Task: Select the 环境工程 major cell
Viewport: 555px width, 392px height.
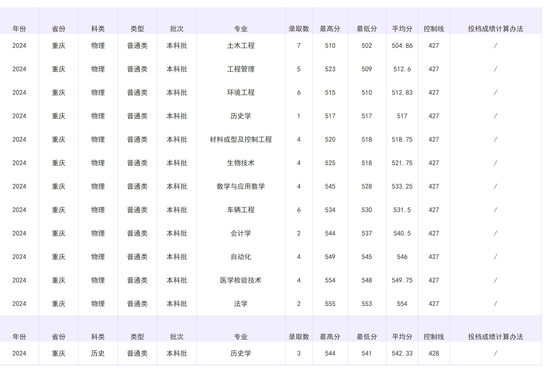Action: point(241,92)
